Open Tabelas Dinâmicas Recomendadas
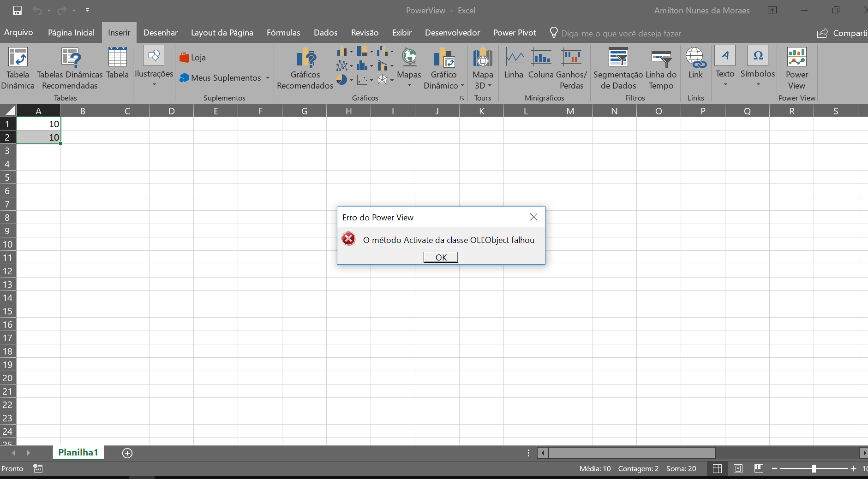This screenshot has width=868, height=479. click(70, 68)
